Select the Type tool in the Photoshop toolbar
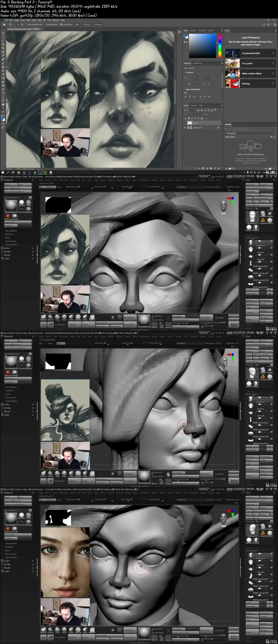 (x=3, y=93)
